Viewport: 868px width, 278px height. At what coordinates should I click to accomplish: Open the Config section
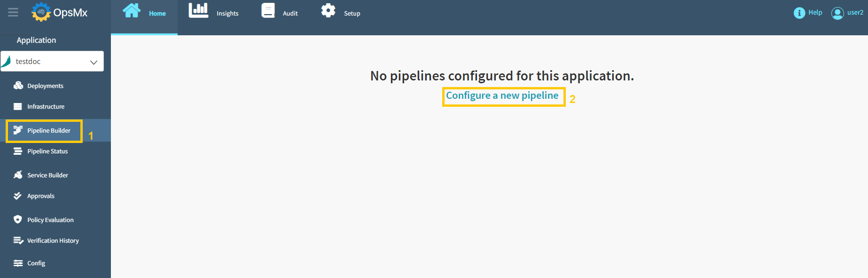point(35,263)
